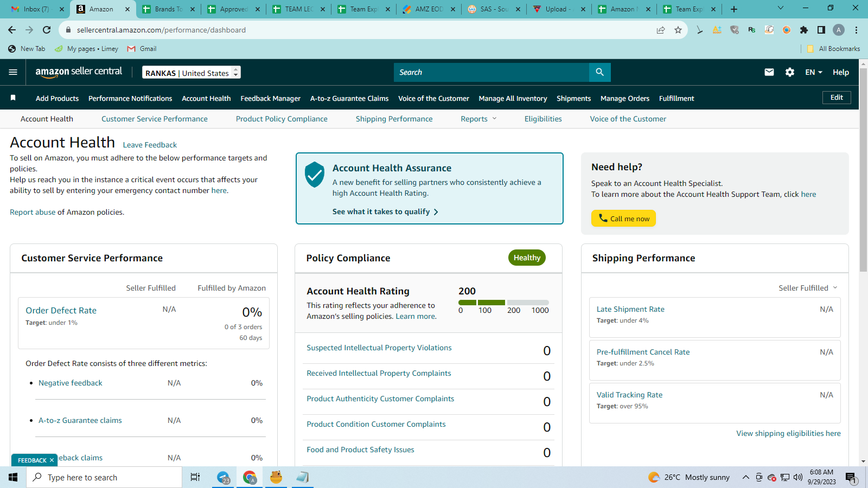Click the bookmark flag icon before Add Products
The image size is (868, 488).
click(13, 98)
